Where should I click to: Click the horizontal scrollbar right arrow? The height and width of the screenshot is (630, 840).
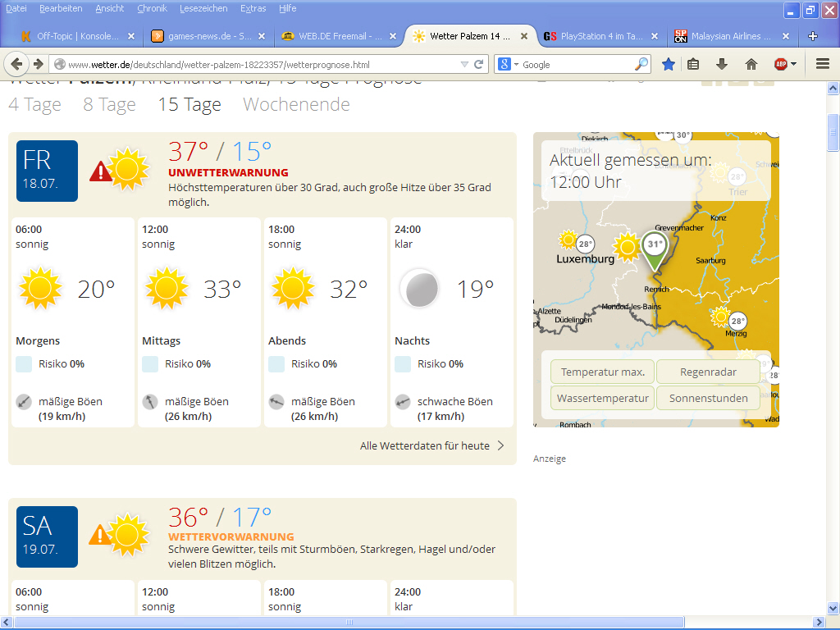tap(819, 622)
